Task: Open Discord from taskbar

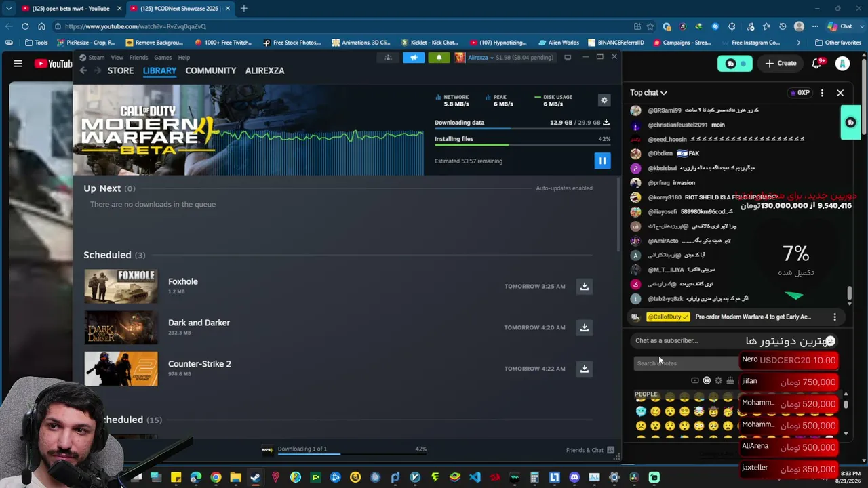Action: [x=574, y=477]
